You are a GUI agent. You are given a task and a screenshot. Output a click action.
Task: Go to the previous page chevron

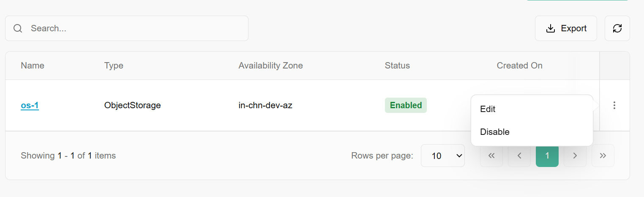519,156
